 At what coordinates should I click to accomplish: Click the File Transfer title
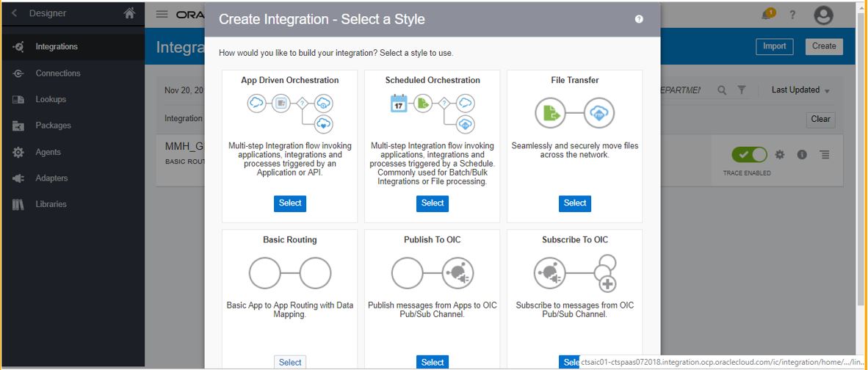(574, 80)
